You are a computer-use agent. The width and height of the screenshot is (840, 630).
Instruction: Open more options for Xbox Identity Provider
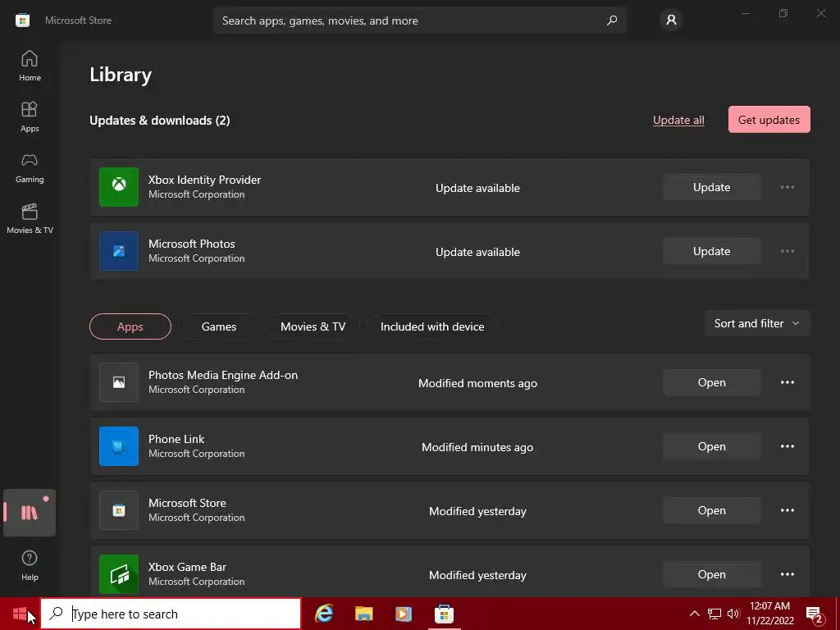(x=787, y=187)
